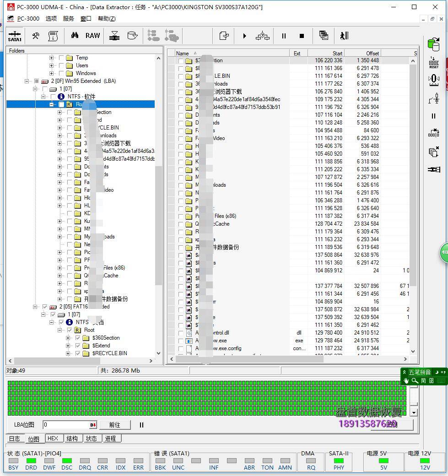Open the 选项 menu
Viewport: 448px width, 476px height.
click(51, 18)
